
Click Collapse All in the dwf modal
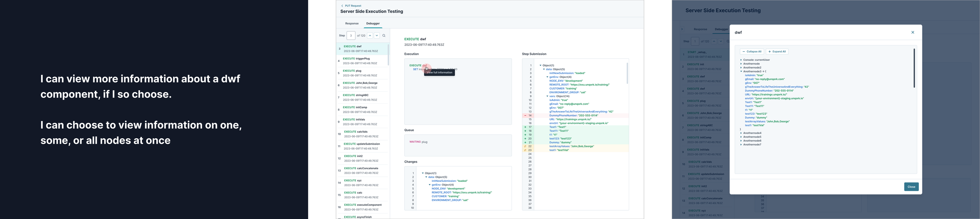pyautogui.click(x=752, y=52)
